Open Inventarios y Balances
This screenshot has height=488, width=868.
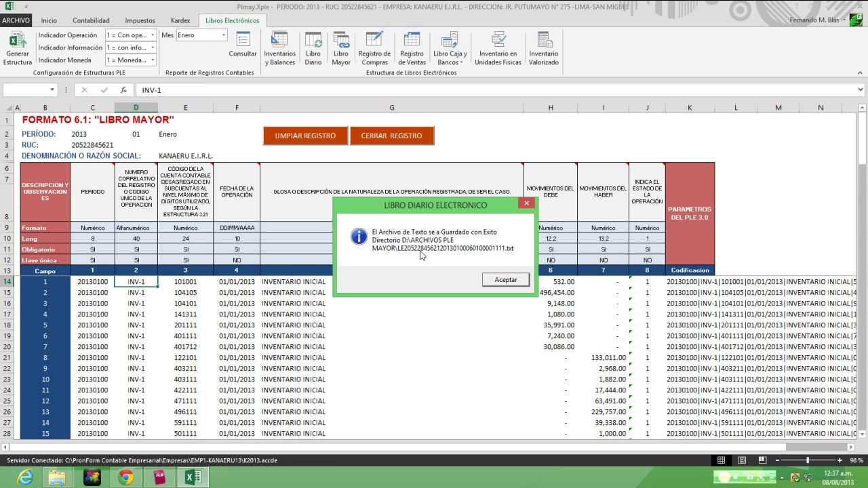(280, 48)
